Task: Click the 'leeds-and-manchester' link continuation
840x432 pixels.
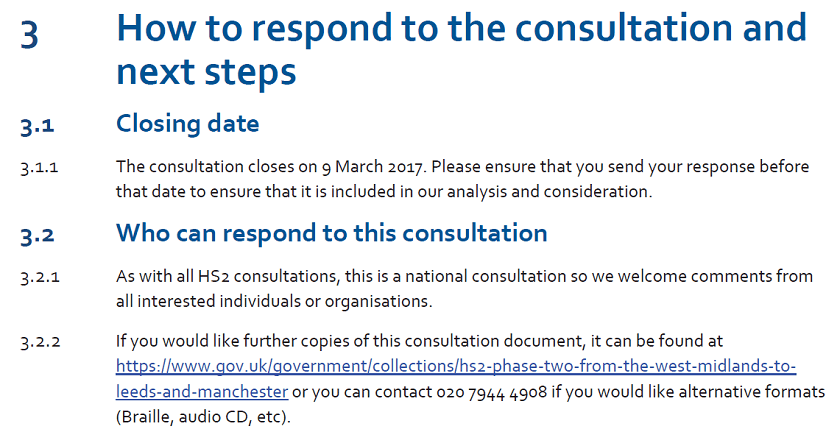Action: point(202,392)
